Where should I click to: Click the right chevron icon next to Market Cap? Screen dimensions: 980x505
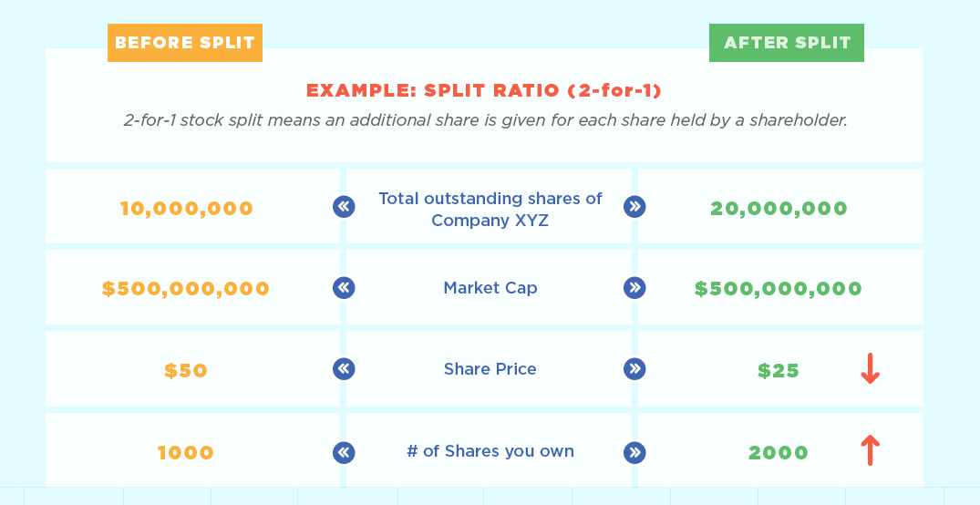pyautogui.click(x=634, y=287)
